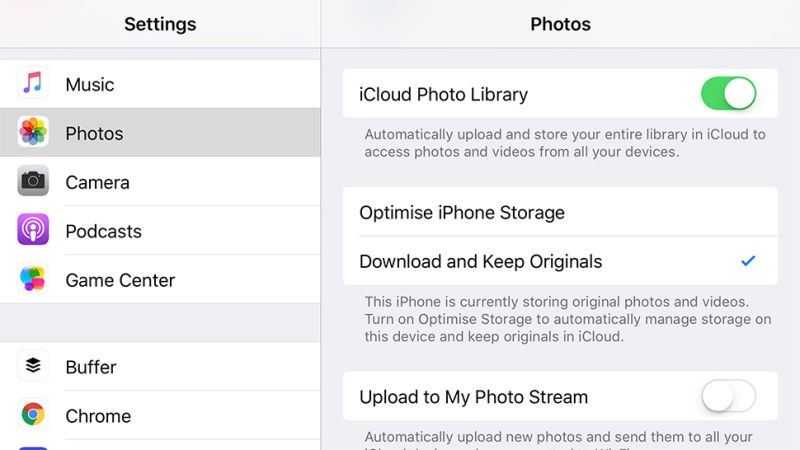Screen dimensions: 800x450
Task: Tap the purple Podcasts icon
Action: pyautogui.click(x=33, y=230)
